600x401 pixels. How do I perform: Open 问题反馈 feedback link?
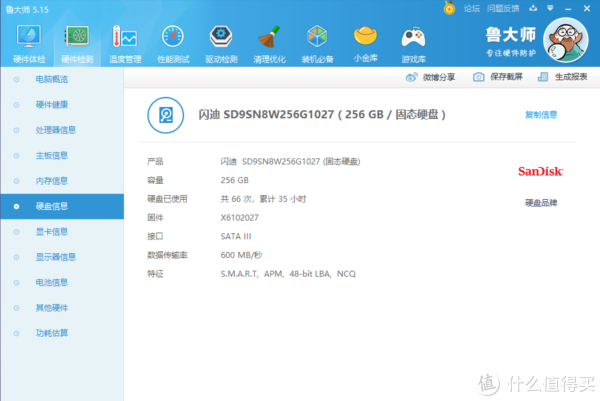(x=503, y=8)
